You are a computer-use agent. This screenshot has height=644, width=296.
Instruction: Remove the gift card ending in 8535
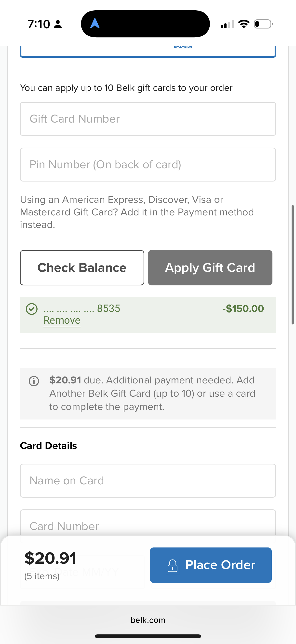62,321
